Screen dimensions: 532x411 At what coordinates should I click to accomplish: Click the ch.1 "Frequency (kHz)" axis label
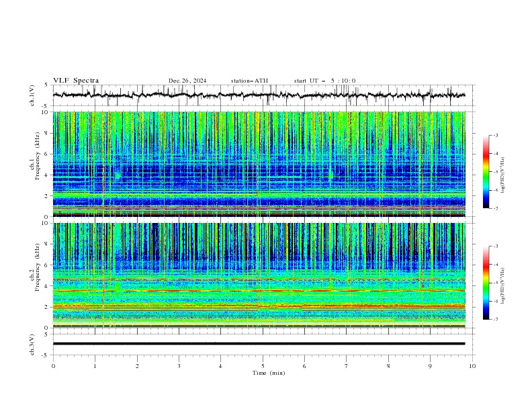tap(37, 156)
